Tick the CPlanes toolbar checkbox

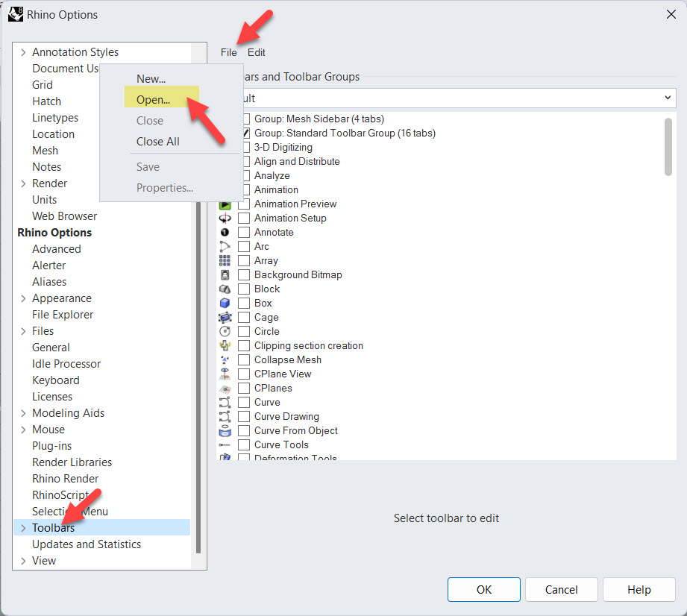[x=244, y=389]
